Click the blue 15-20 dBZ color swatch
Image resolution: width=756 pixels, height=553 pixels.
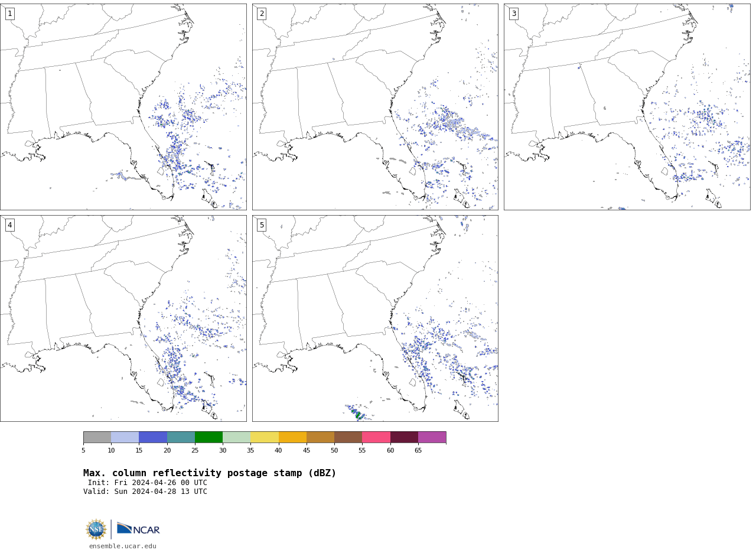tap(153, 437)
